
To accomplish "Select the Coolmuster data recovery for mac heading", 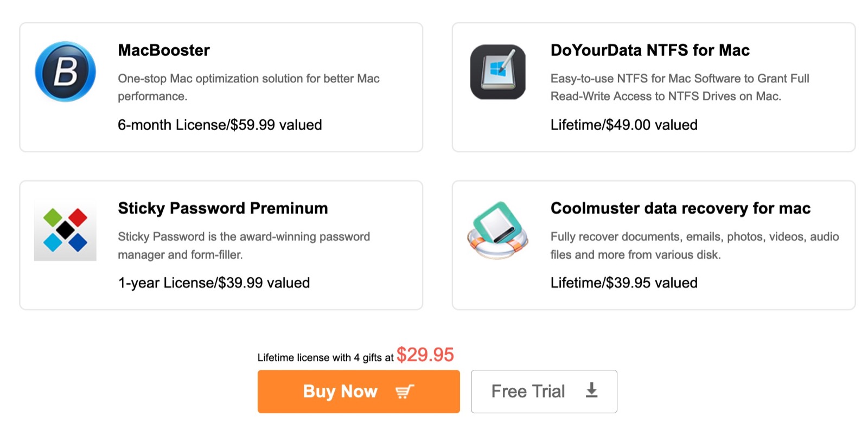I will click(680, 208).
